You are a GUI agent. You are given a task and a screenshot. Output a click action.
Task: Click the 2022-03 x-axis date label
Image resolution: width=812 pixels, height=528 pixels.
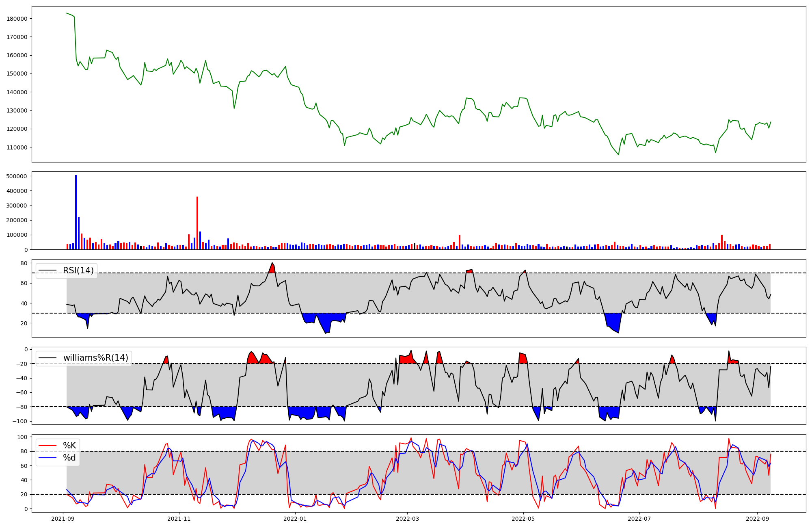click(407, 519)
